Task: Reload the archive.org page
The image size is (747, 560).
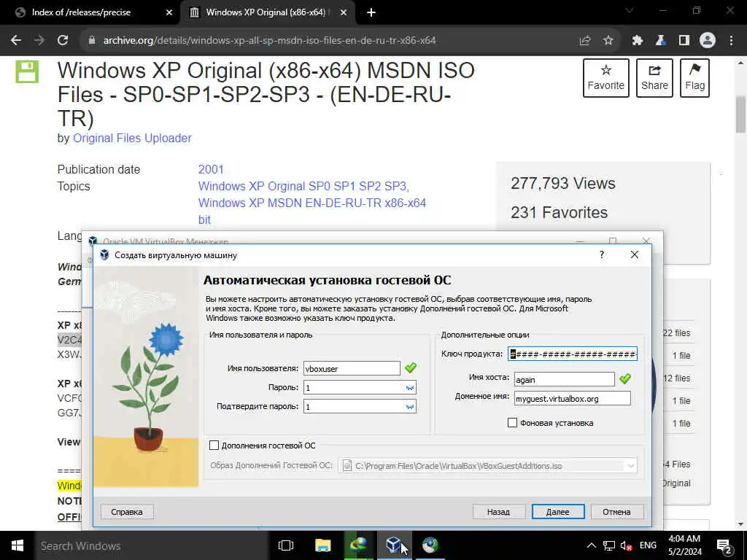Action: pyautogui.click(x=63, y=41)
